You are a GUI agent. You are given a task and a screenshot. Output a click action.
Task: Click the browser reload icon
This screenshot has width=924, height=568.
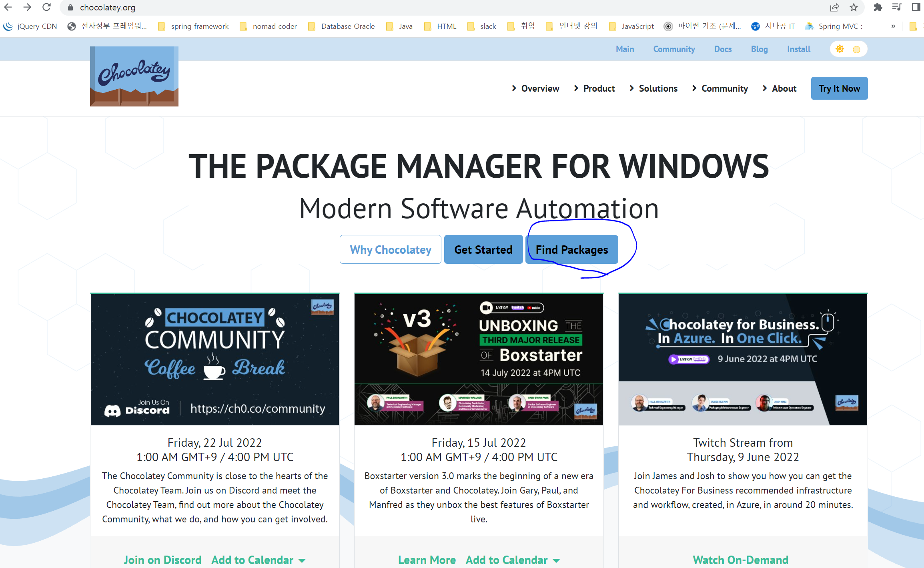pos(46,7)
